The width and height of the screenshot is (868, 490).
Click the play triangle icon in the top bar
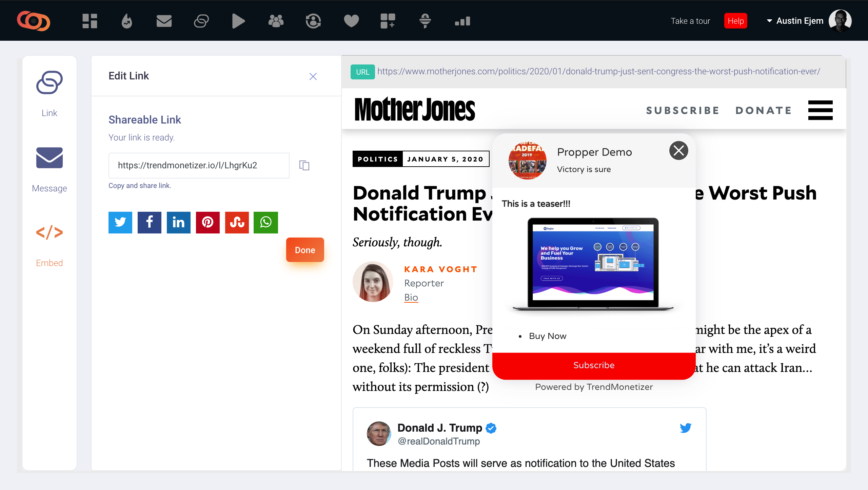(x=238, y=21)
